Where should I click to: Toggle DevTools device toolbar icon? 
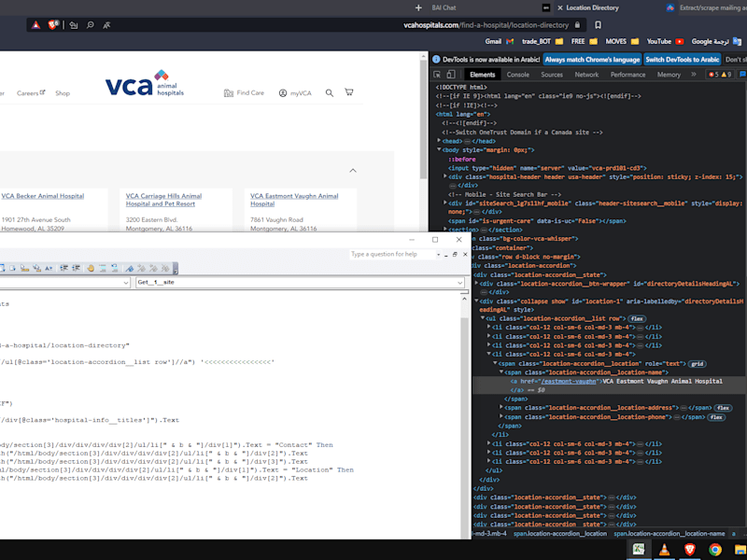coord(451,75)
